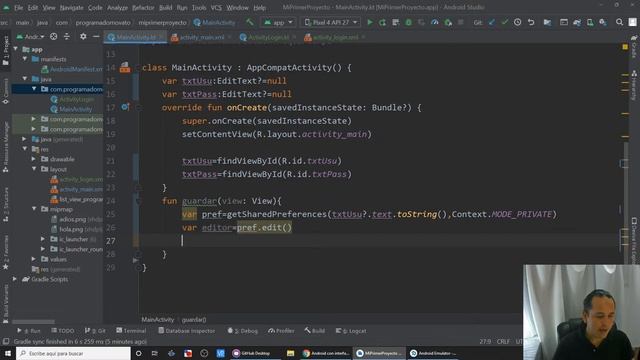This screenshot has height=360, width=640.
Task: Open Task View in the taskbar
Action: point(155,353)
